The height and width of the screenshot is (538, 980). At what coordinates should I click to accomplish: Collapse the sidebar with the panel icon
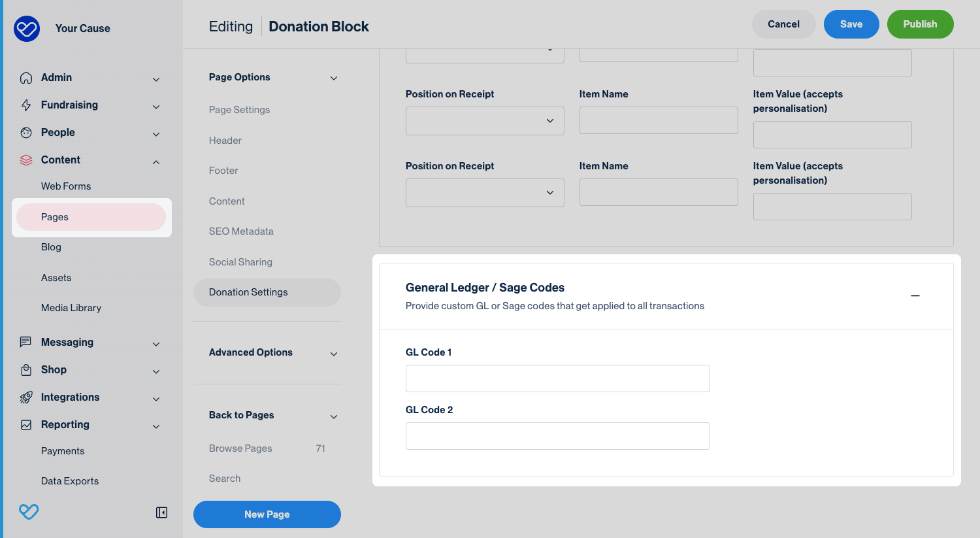click(161, 513)
